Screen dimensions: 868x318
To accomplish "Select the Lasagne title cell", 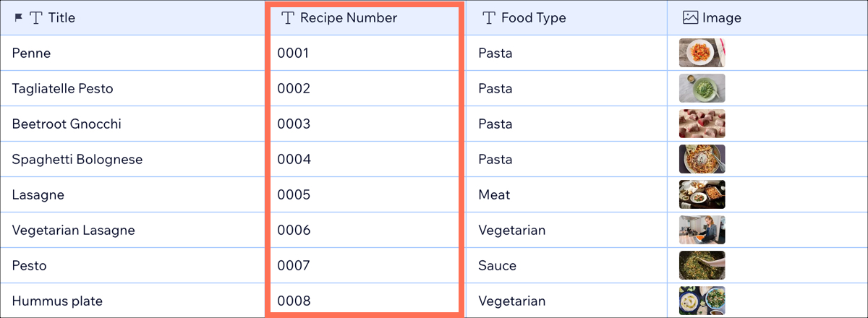I will (132, 194).
